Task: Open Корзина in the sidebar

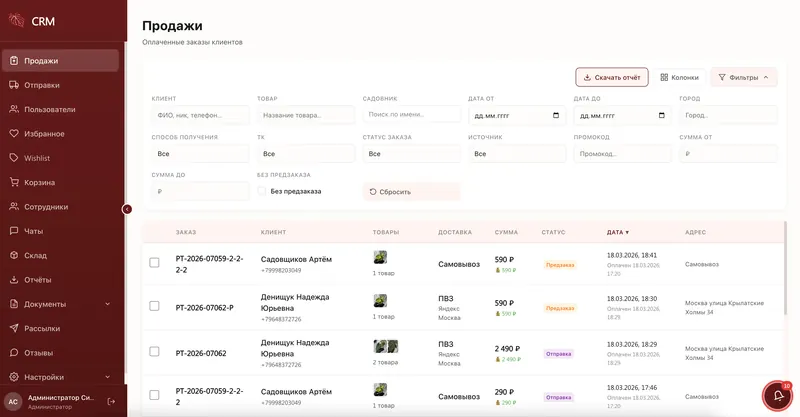Action: pyautogui.click(x=60, y=182)
